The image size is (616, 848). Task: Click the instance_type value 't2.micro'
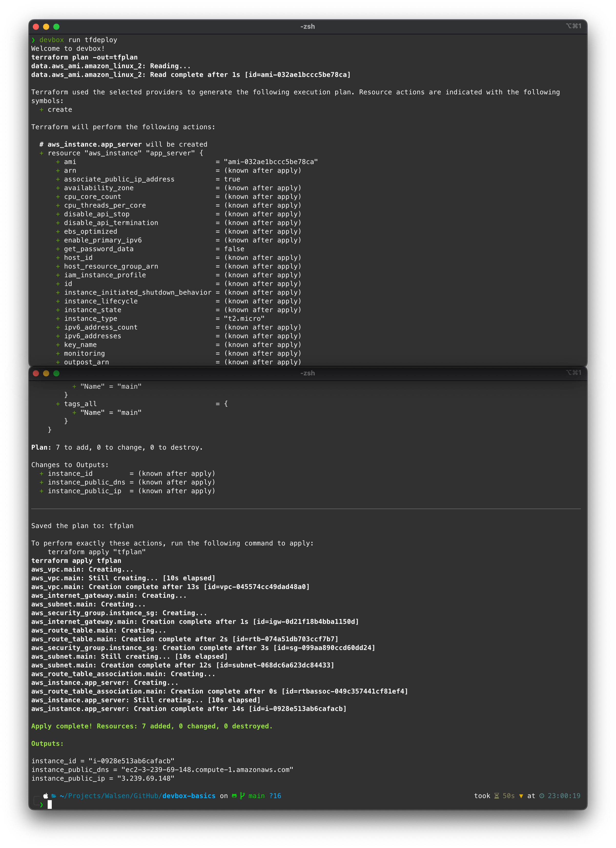tap(244, 318)
